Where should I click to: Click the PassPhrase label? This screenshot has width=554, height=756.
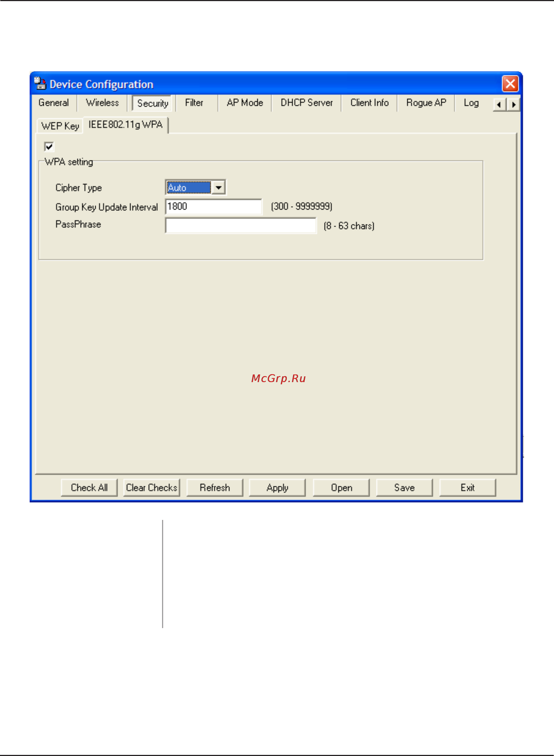tap(78, 224)
